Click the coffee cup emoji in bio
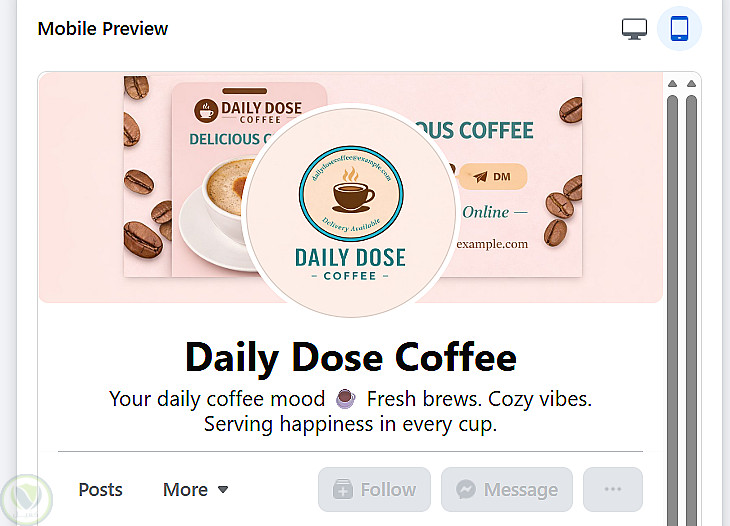Image resolution: width=730 pixels, height=526 pixels. (345, 399)
